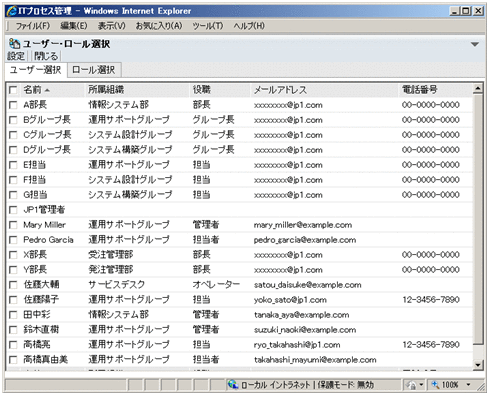
Task: Select the pedro_garcia@example.com email cell
Action: click(305, 240)
